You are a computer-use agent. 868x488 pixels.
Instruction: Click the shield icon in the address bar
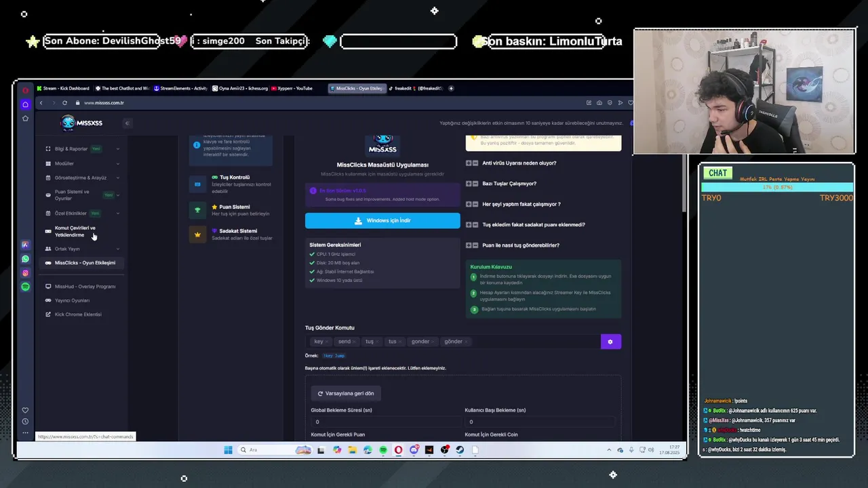(610, 103)
